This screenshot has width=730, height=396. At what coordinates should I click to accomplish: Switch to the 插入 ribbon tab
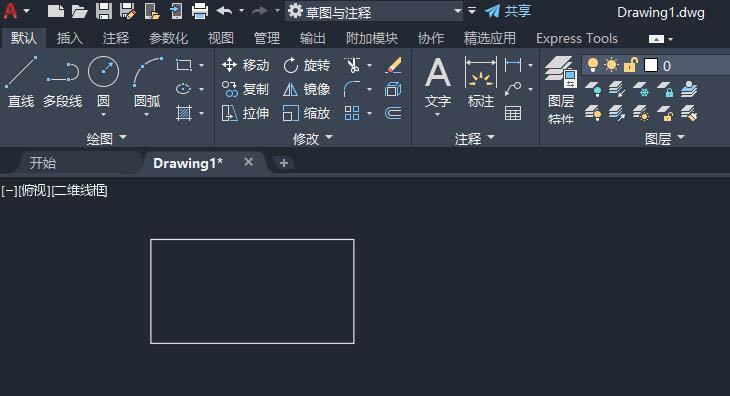pos(69,38)
